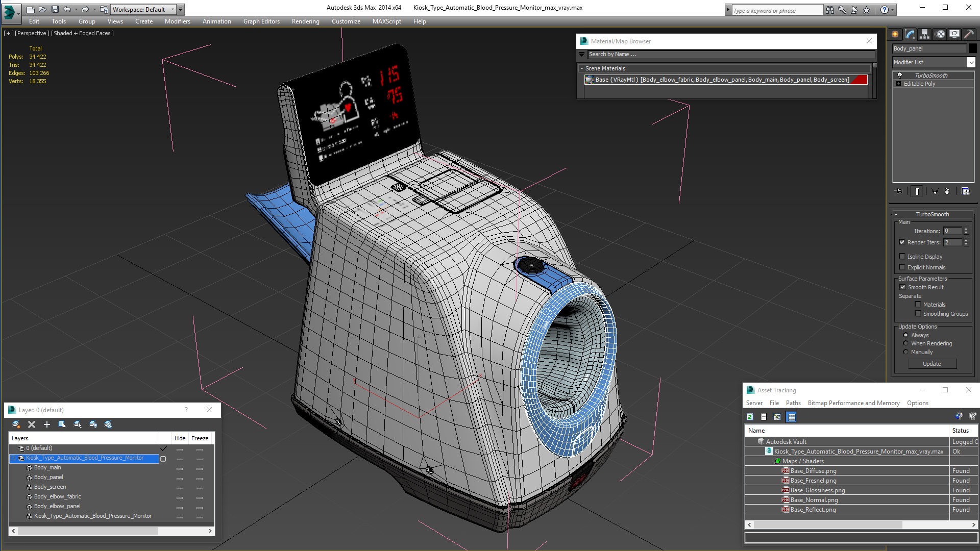Click Layer dialog horizontal scrollbar
The height and width of the screenshot is (551, 980).
[112, 531]
